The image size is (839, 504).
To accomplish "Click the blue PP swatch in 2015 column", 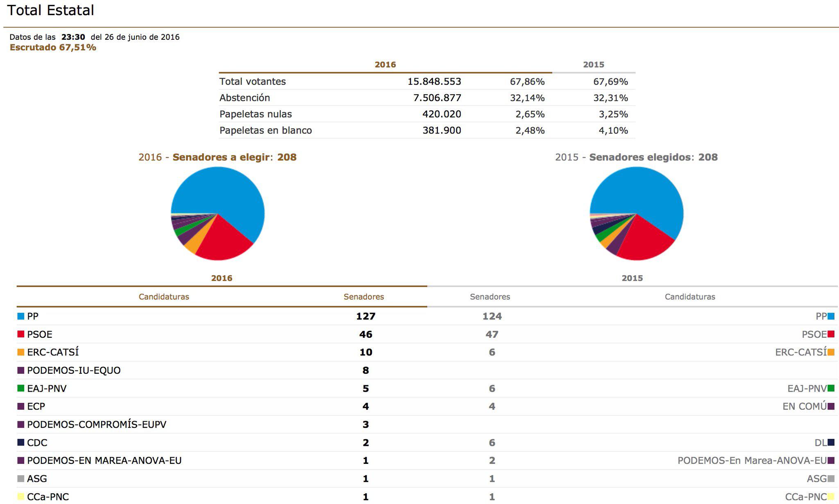I will coord(831,316).
